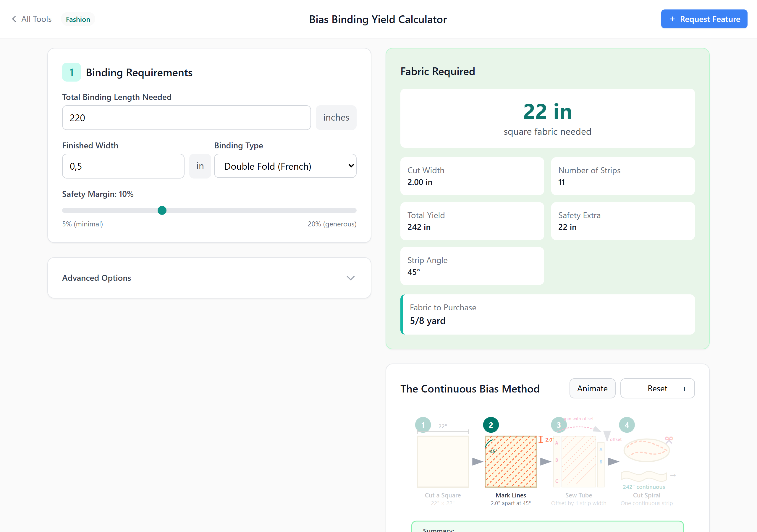757x532 pixels.
Task: Click the Total Binding Length input field
Action: [x=186, y=118]
